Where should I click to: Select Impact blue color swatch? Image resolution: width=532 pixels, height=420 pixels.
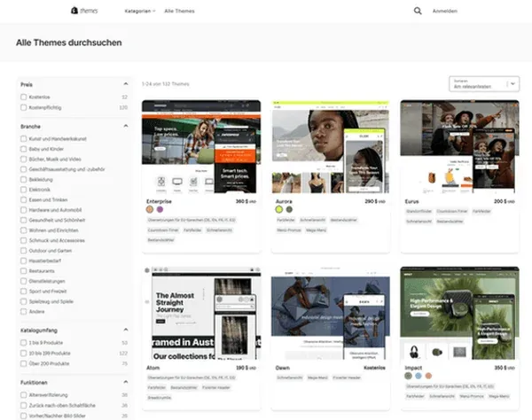coord(419,376)
